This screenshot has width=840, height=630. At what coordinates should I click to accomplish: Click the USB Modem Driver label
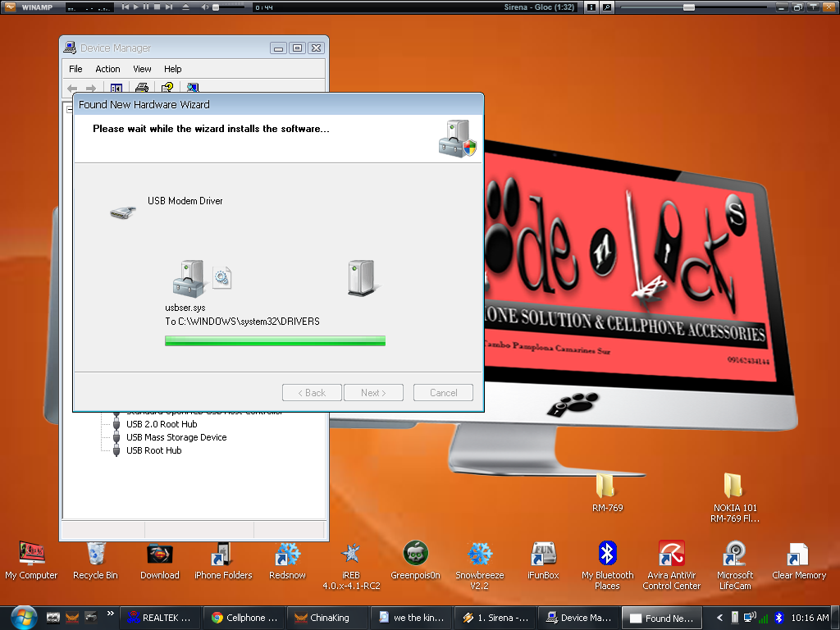[x=185, y=201]
